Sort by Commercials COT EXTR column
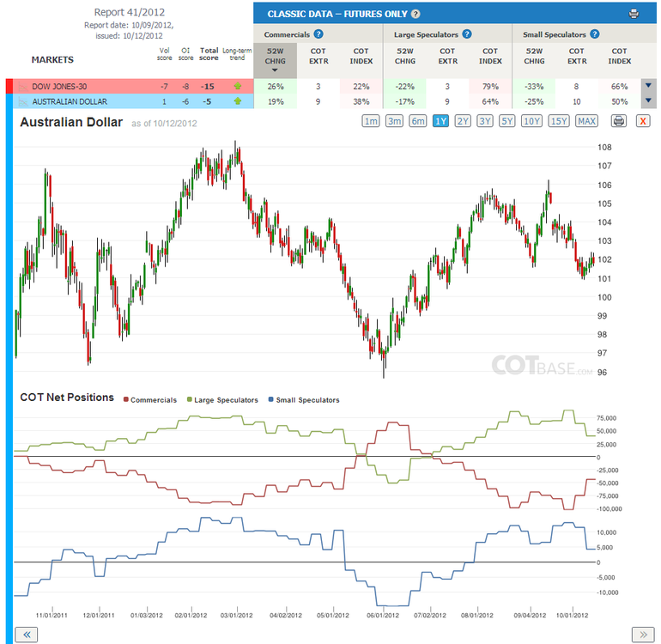Image resolution: width=661 pixels, height=644 pixels. click(x=318, y=56)
